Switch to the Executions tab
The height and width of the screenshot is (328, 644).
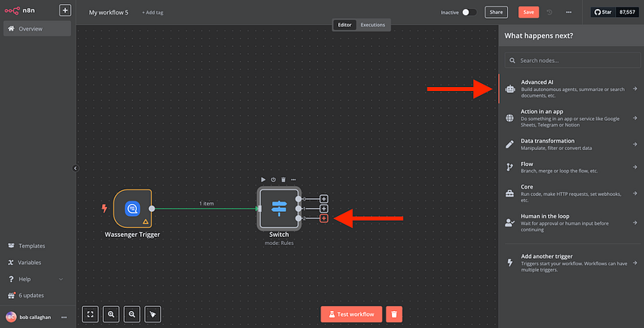(372, 25)
